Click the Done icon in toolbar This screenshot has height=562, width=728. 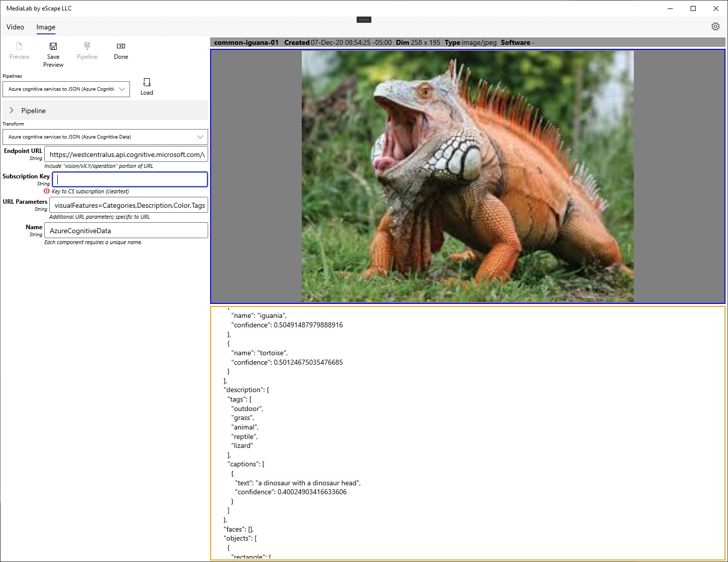tap(121, 46)
